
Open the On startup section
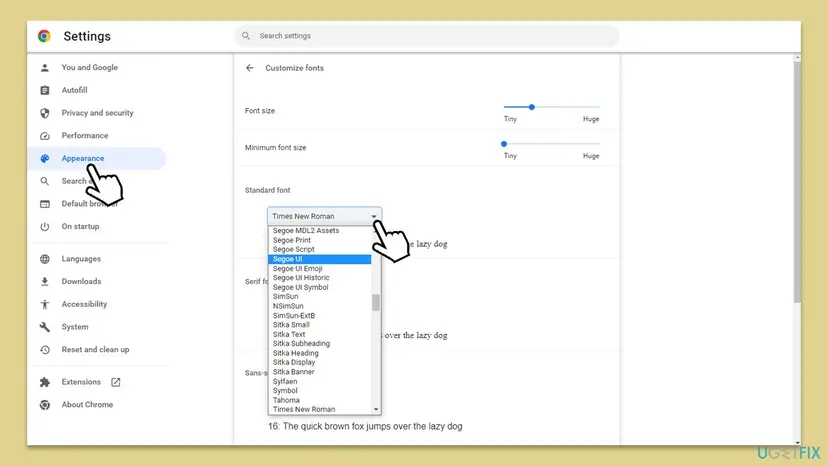[80, 227]
